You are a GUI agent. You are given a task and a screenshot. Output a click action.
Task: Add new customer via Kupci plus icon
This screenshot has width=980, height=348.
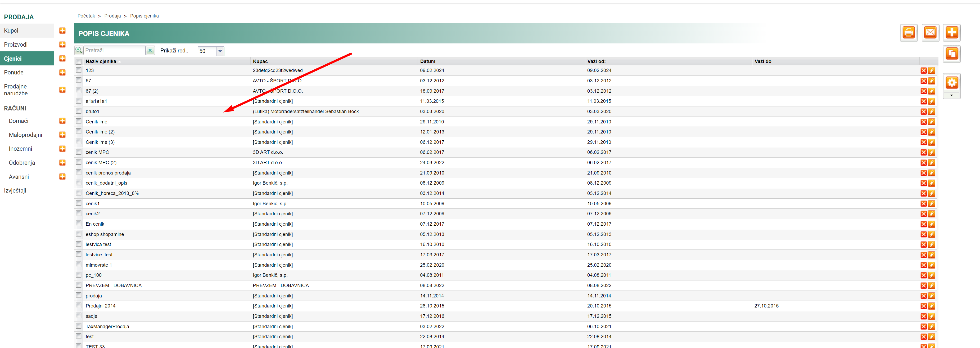(x=62, y=30)
